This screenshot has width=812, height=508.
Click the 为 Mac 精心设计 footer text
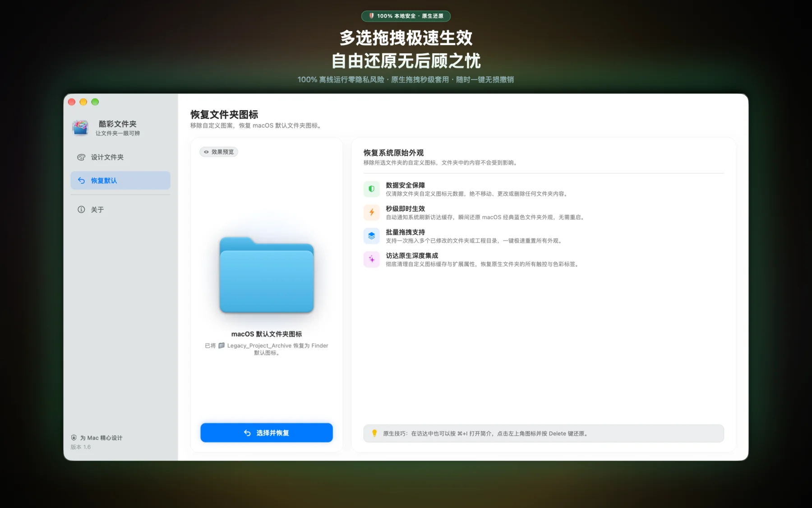tap(101, 438)
